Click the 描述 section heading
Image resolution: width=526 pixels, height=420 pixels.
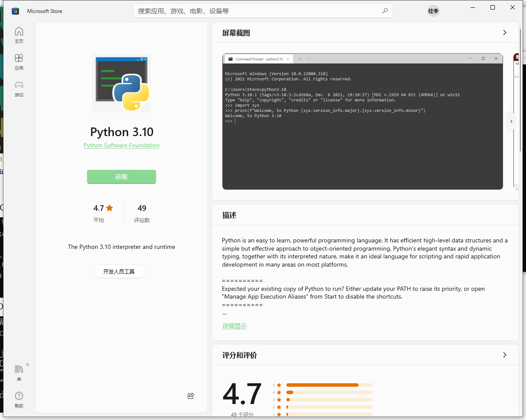pos(229,215)
